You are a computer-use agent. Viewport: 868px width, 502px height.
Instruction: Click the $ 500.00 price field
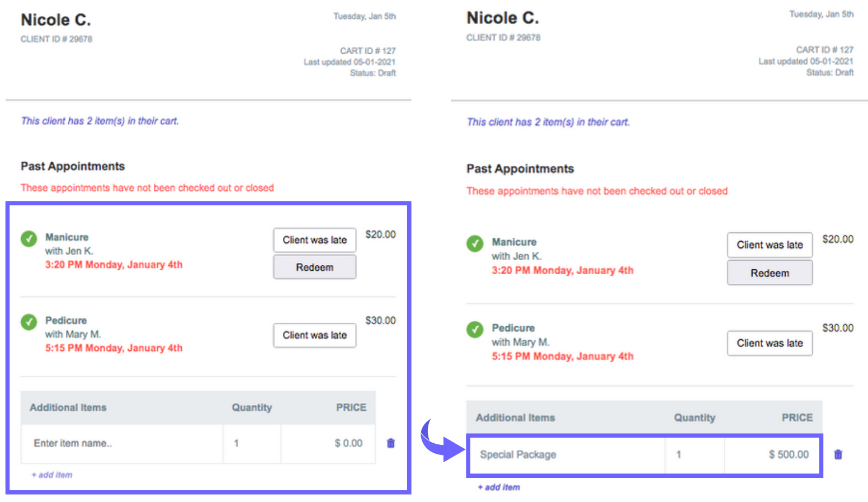pyautogui.click(x=772, y=454)
